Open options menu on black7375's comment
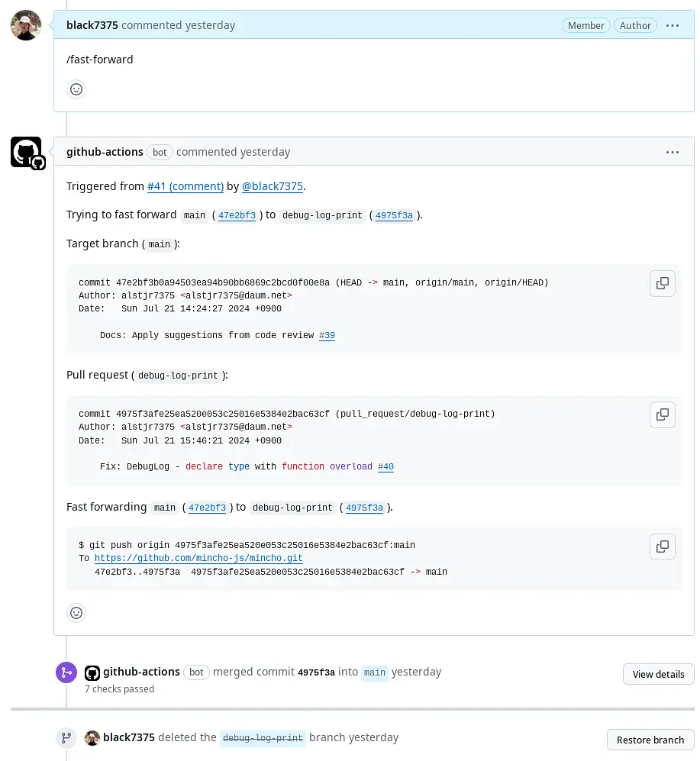This screenshot has height=761, width=700. (673, 25)
